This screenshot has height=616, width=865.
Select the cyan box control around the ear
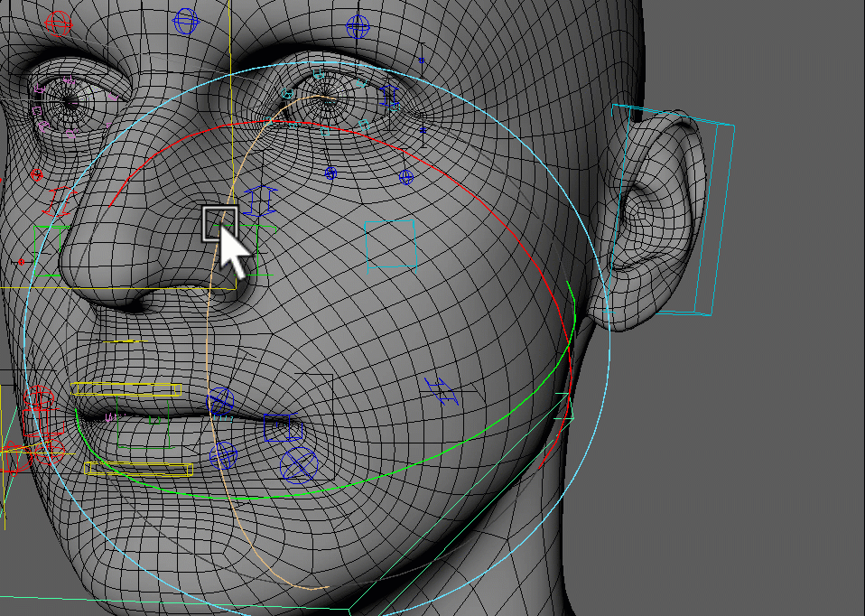coord(673,210)
